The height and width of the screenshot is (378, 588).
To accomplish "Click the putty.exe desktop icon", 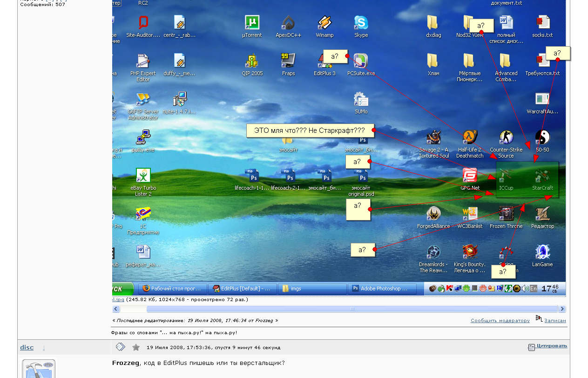I will click(143, 138).
